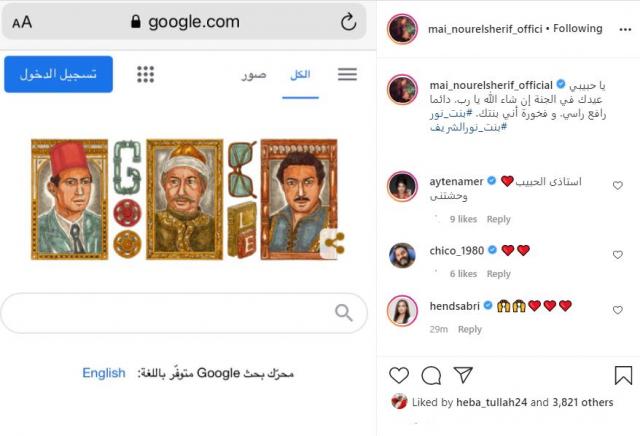Screen dimensions: 640x436
Task: Click the share icon on the doodle
Action: pyautogui.click(x=335, y=244)
